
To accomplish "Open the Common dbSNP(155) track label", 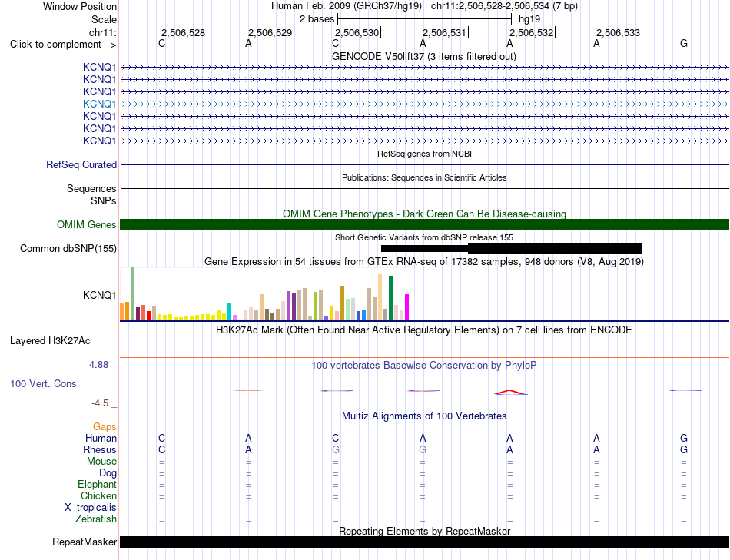I will [x=68, y=249].
